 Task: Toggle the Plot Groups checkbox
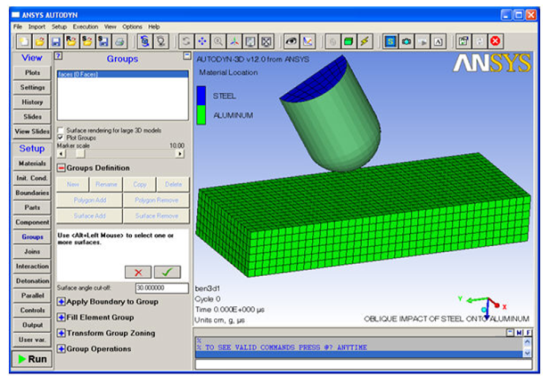pyautogui.click(x=61, y=138)
